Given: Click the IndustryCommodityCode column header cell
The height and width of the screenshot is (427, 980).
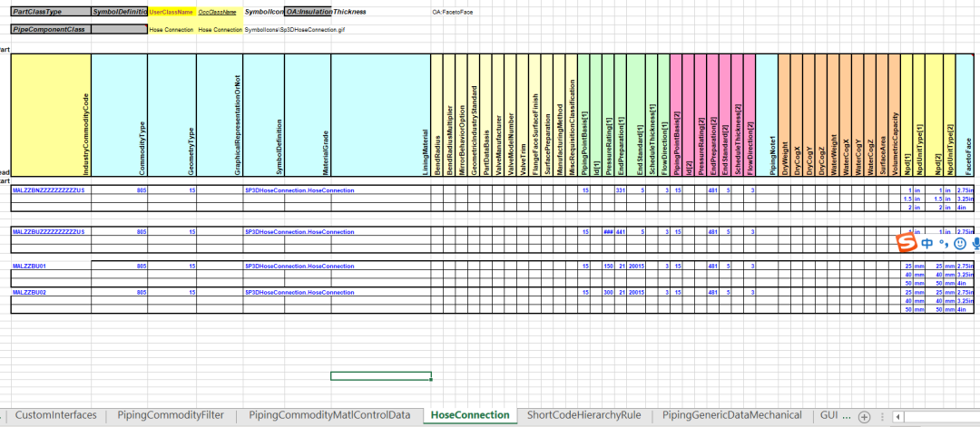Looking at the screenshot, I should pyautogui.click(x=51, y=115).
